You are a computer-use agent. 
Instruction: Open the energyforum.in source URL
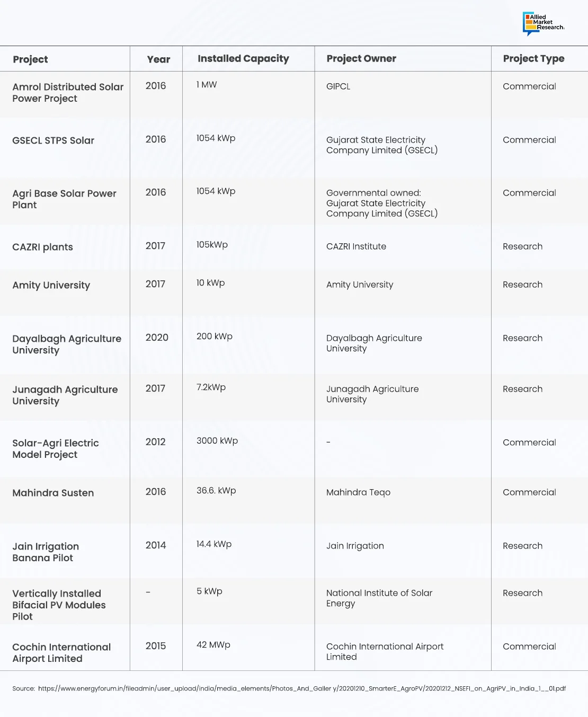coord(301,688)
